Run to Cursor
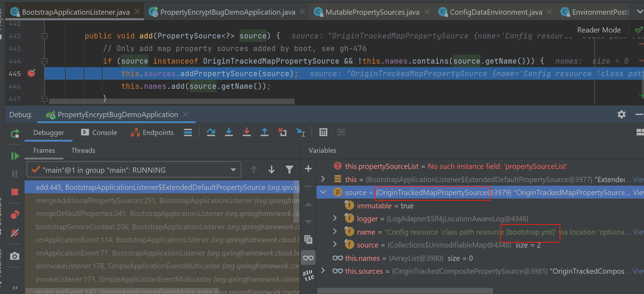This screenshot has width=644, height=294. point(301,132)
